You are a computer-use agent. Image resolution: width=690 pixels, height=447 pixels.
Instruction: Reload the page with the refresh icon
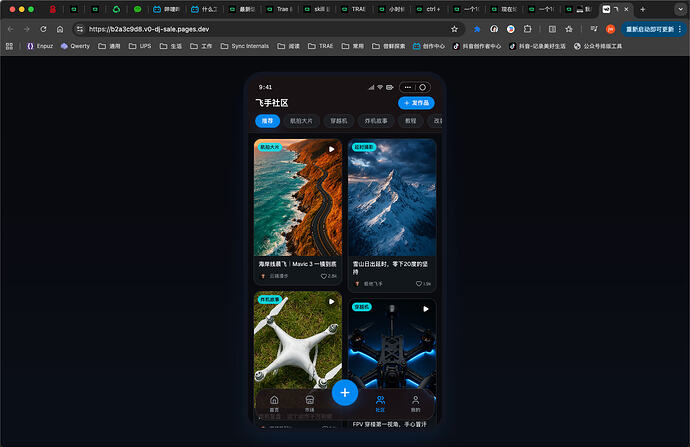click(x=43, y=29)
